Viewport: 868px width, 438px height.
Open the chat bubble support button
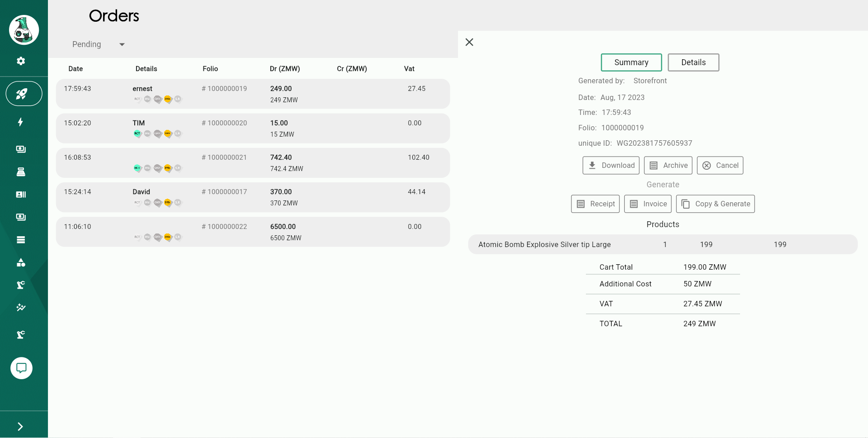coord(21,368)
